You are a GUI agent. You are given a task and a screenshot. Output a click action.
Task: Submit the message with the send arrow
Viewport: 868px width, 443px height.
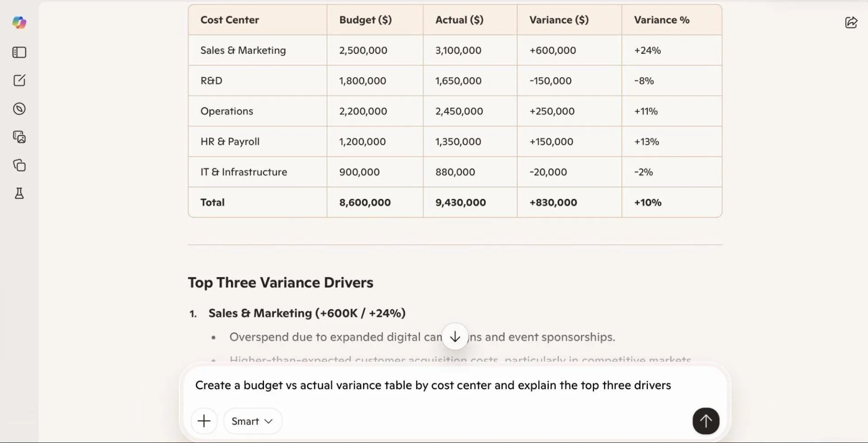tap(706, 421)
